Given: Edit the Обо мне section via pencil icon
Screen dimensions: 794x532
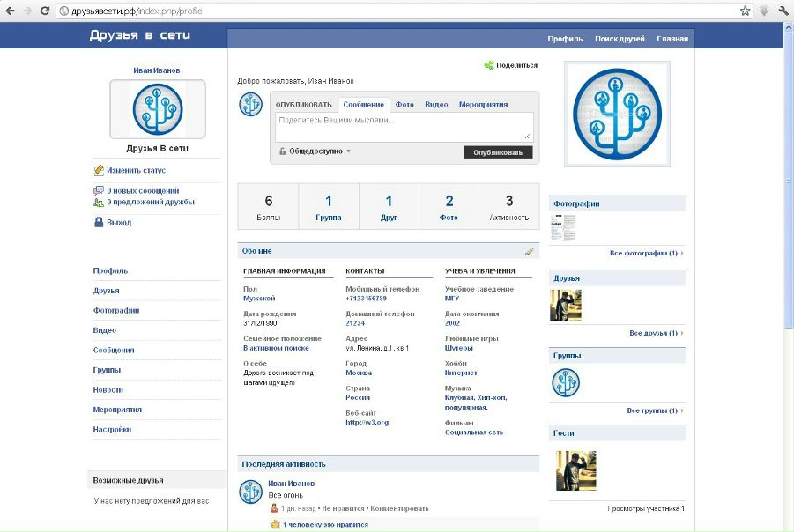Looking at the screenshot, I should (x=529, y=251).
